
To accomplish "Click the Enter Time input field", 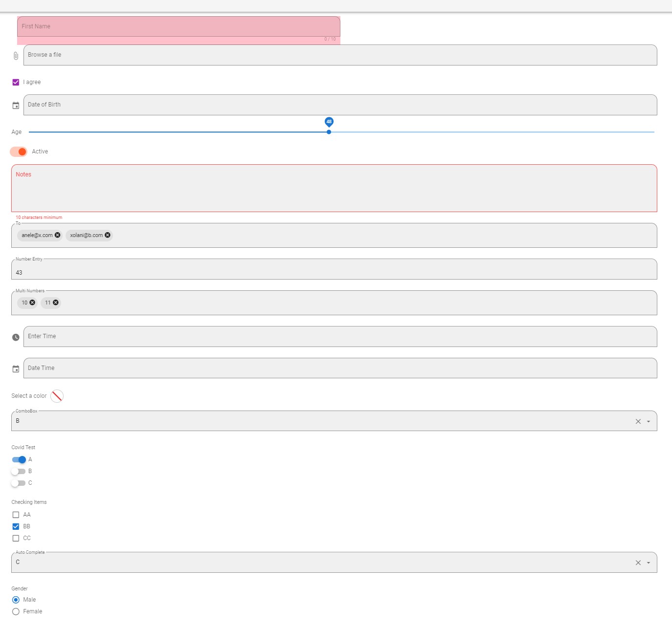I will (340, 337).
